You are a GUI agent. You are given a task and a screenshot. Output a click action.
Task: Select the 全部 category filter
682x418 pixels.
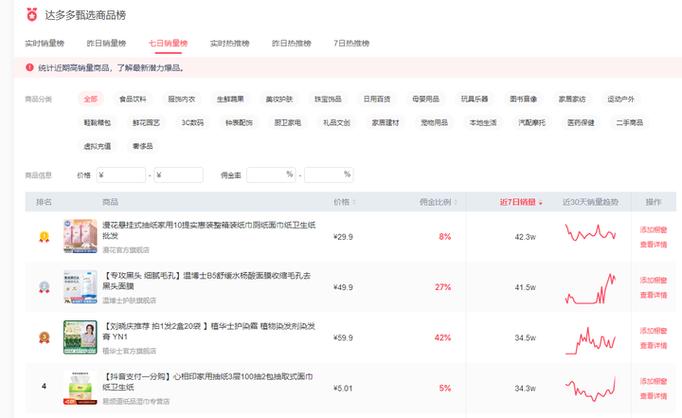tap(90, 99)
